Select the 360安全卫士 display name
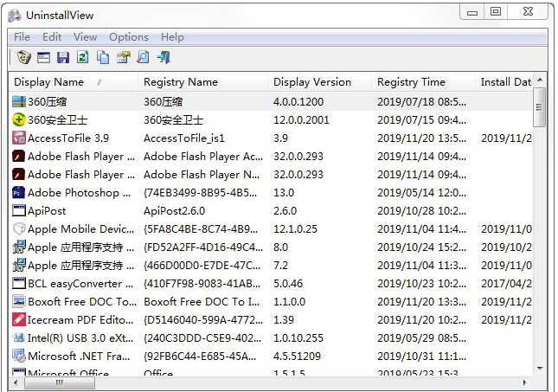This screenshot has height=392, width=558. [57, 120]
